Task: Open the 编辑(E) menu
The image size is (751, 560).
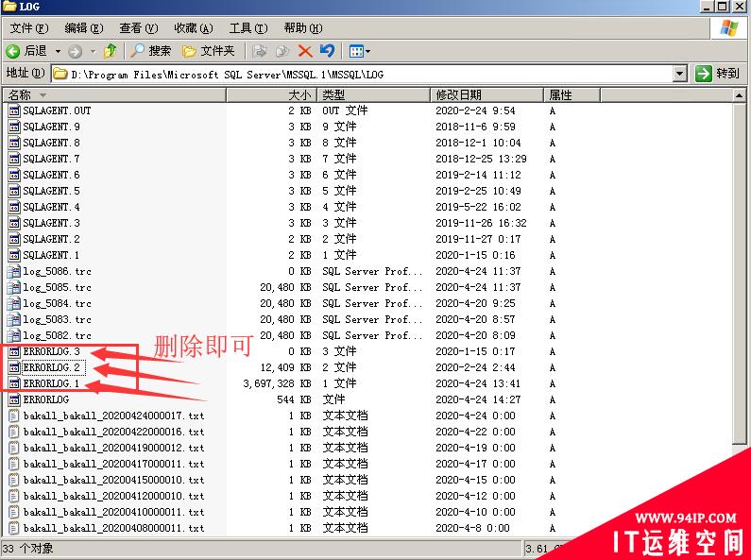Action: [84, 28]
